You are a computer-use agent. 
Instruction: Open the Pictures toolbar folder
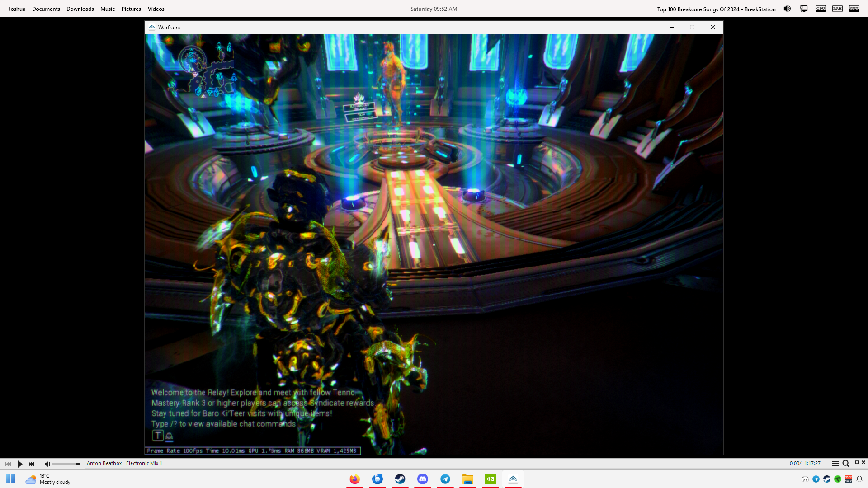click(131, 9)
